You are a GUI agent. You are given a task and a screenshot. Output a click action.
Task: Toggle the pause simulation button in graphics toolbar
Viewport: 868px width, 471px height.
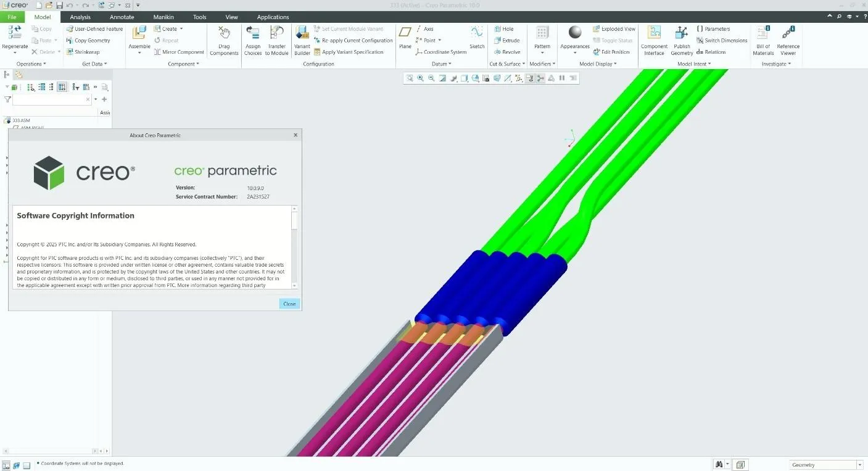point(562,78)
